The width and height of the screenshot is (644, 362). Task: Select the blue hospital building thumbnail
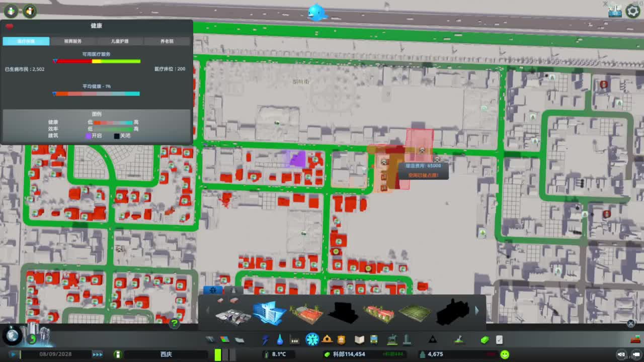[x=269, y=313]
